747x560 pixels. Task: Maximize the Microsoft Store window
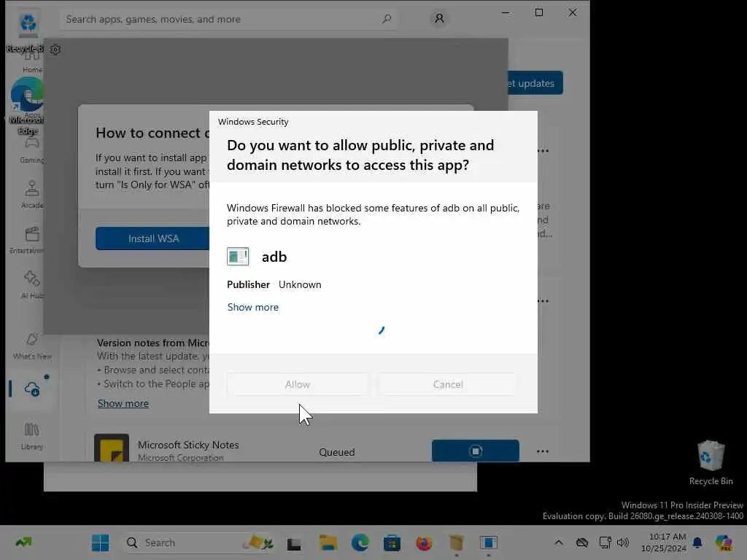tap(539, 12)
